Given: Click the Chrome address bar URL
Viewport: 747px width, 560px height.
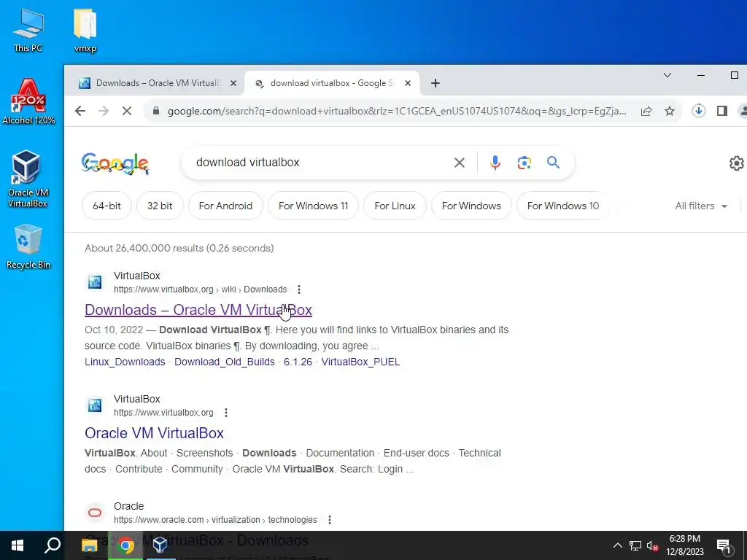Looking at the screenshot, I should [x=396, y=111].
